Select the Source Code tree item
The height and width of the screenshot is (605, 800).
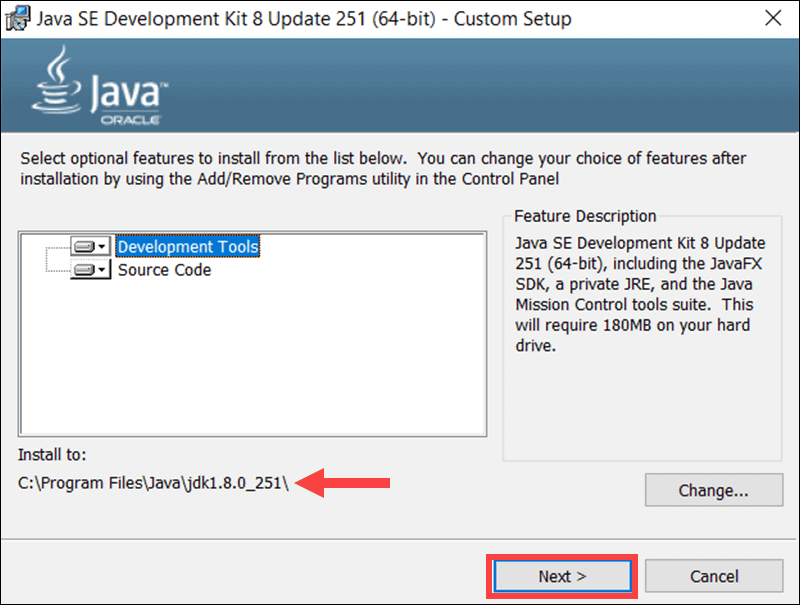[x=164, y=270]
